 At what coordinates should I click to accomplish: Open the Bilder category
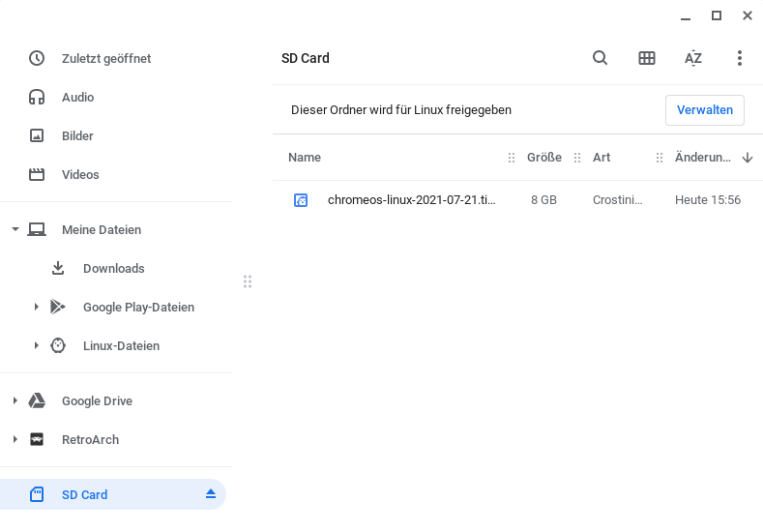77,135
